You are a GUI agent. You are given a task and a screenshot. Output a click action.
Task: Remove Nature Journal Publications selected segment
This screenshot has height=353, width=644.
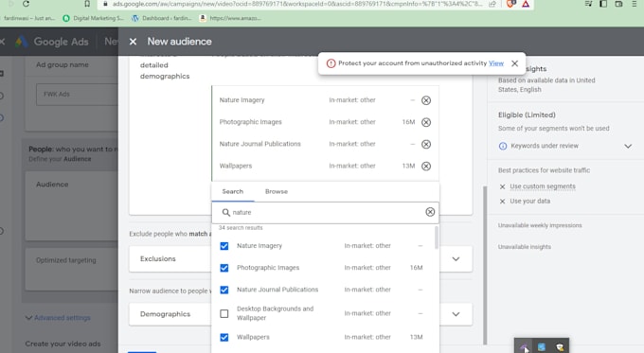click(x=426, y=144)
